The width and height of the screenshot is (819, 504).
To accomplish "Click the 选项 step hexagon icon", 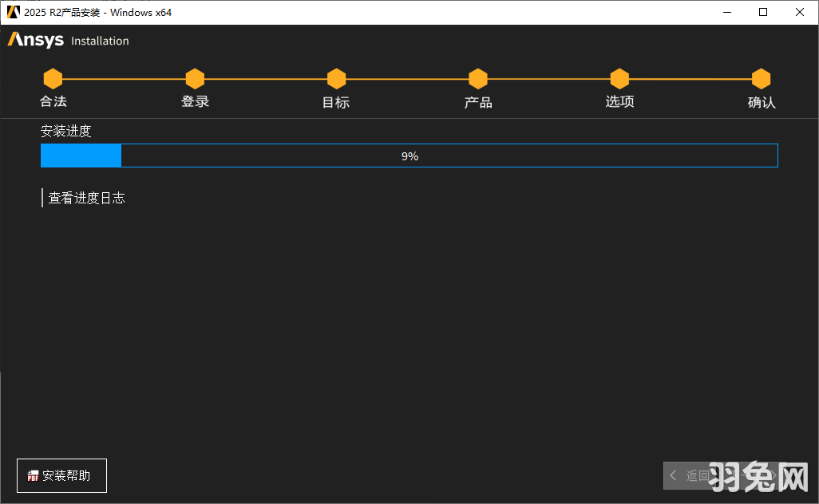I will click(x=619, y=79).
